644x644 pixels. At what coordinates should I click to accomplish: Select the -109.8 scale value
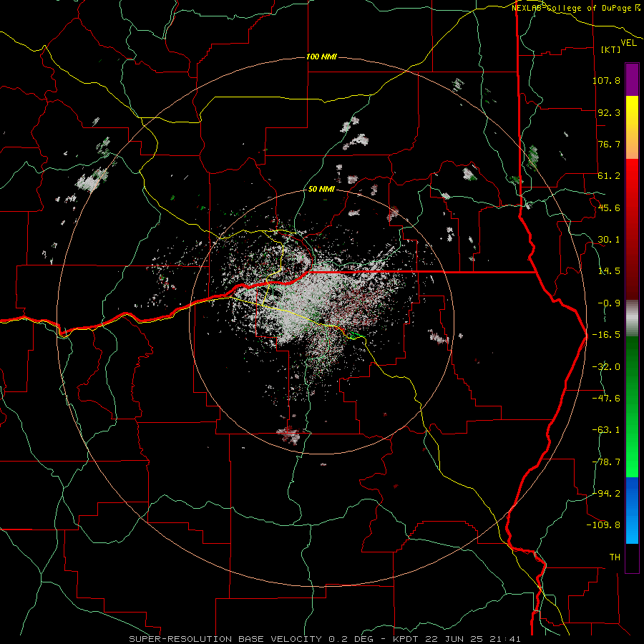(603, 525)
